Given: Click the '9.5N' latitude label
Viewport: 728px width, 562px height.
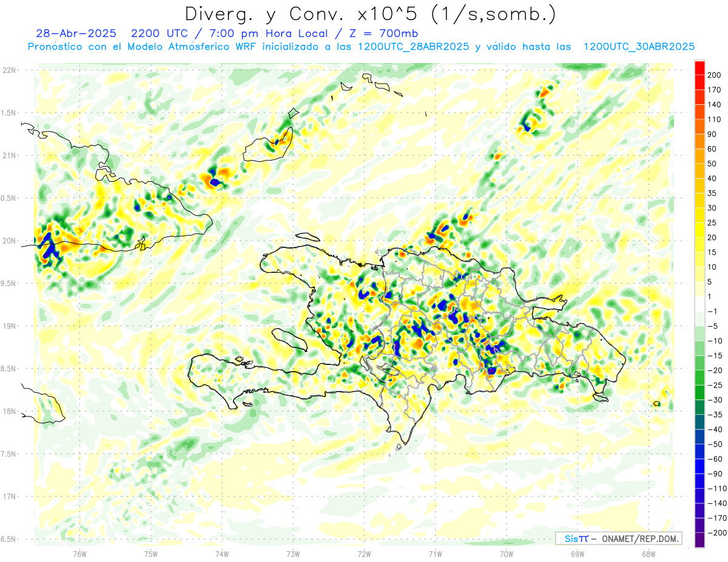Looking at the screenshot, I should tap(8, 283).
